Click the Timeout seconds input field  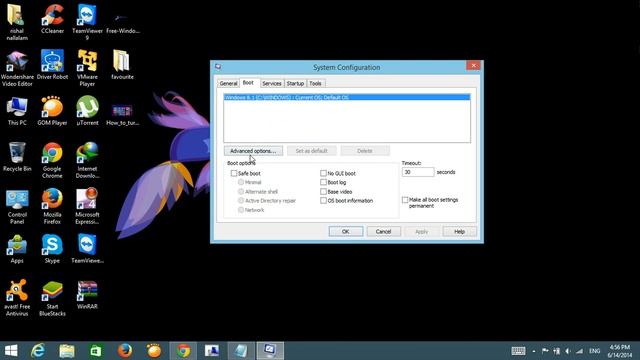pyautogui.click(x=418, y=172)
